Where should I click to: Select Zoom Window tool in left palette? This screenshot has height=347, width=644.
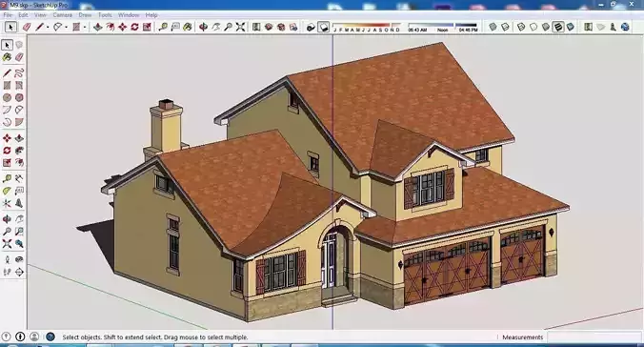[19, 232]
